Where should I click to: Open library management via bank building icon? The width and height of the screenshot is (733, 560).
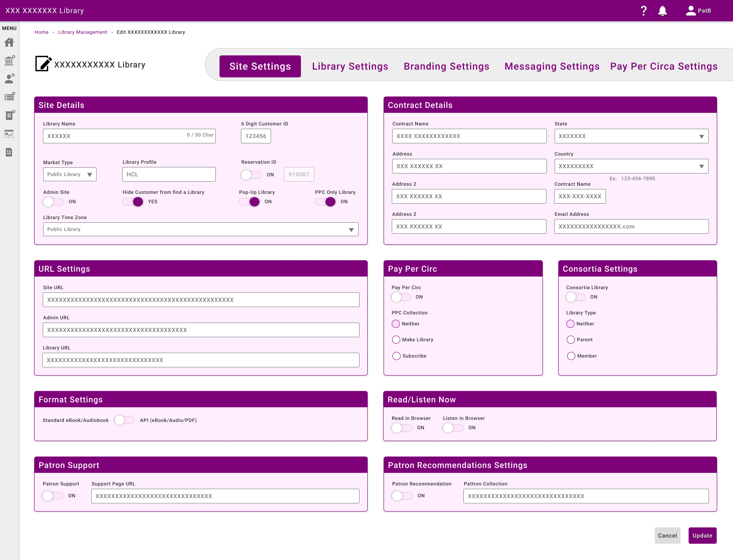click(x=9, y=61)
